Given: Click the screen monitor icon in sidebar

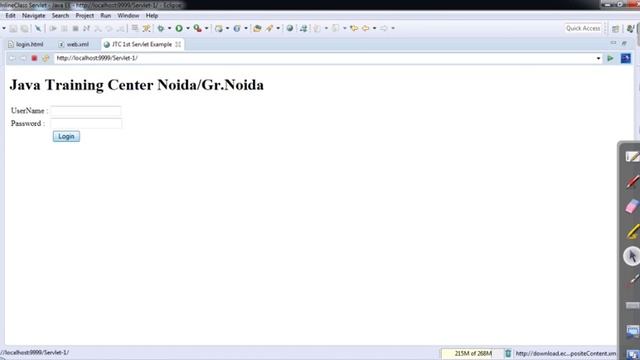Looking at the screenshot, I should click(632, 331).
